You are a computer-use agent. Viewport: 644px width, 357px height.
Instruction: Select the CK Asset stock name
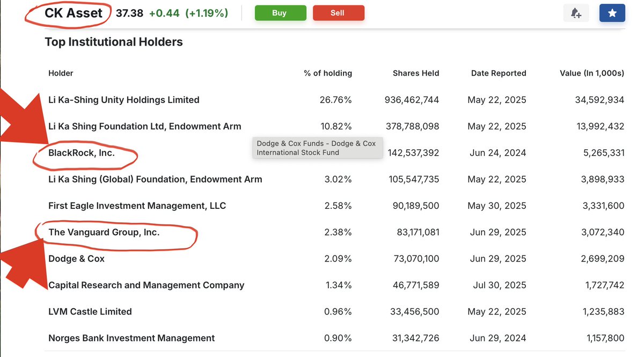[74, 13]
